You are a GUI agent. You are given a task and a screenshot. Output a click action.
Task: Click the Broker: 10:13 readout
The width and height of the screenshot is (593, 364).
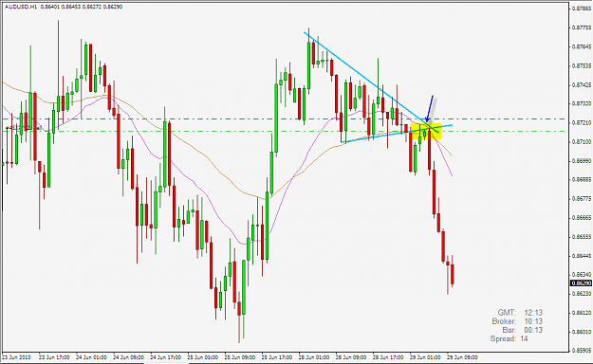(x=517, y=321)
